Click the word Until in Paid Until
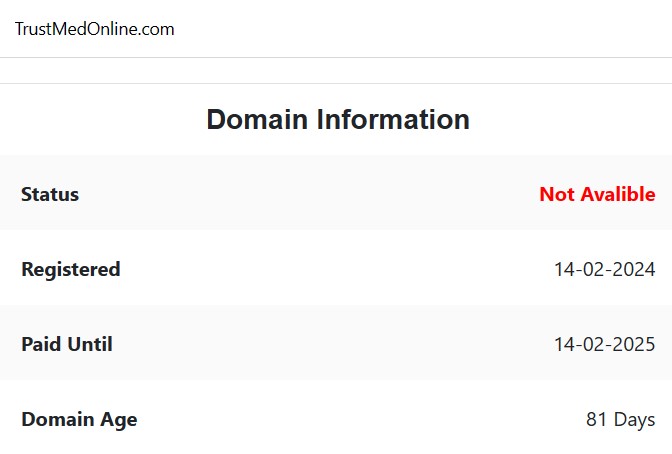Image resolution: width=672 pixels, height=454 pixels. [x=90, y=344]
